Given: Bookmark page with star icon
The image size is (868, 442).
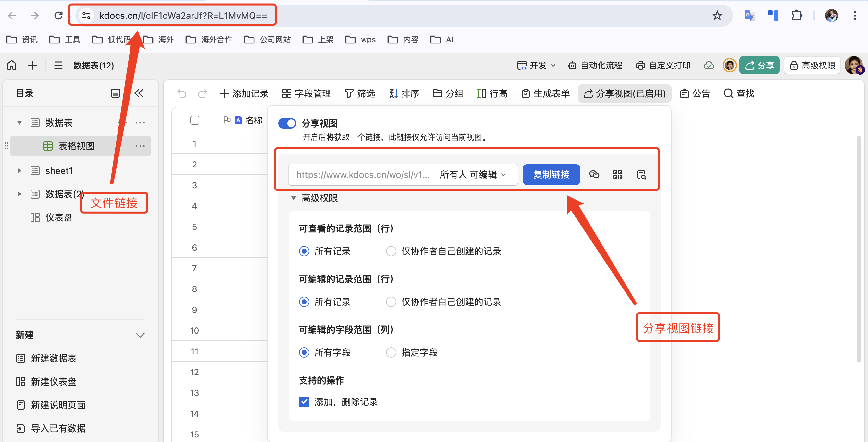Looking at the screenshot, I should click(x=717, y=16).
